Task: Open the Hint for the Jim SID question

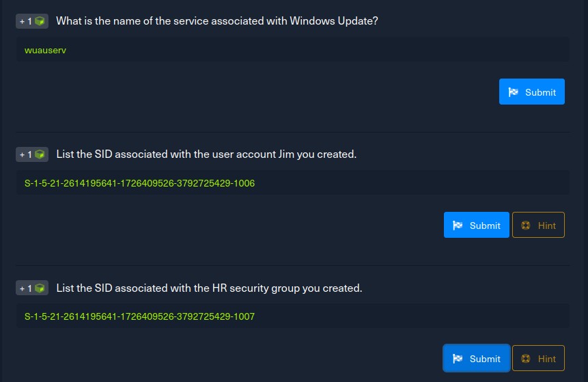Action: (x=538, y=225)
